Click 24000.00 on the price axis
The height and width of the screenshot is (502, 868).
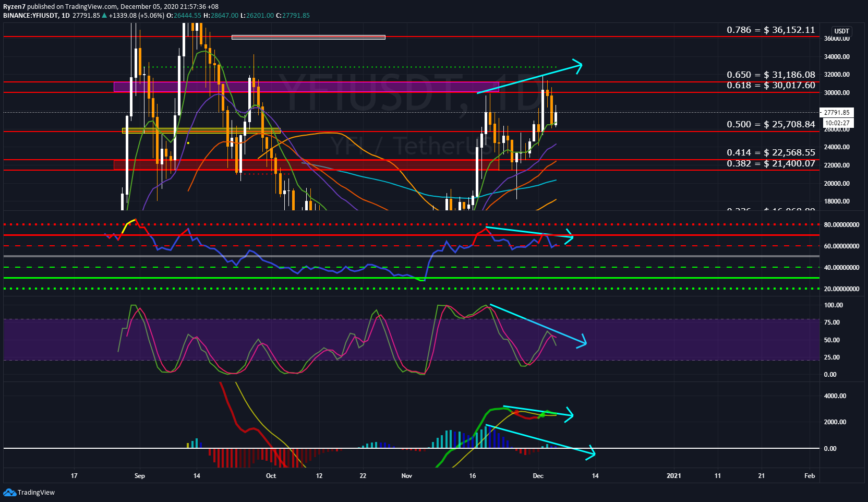(837, 147)
